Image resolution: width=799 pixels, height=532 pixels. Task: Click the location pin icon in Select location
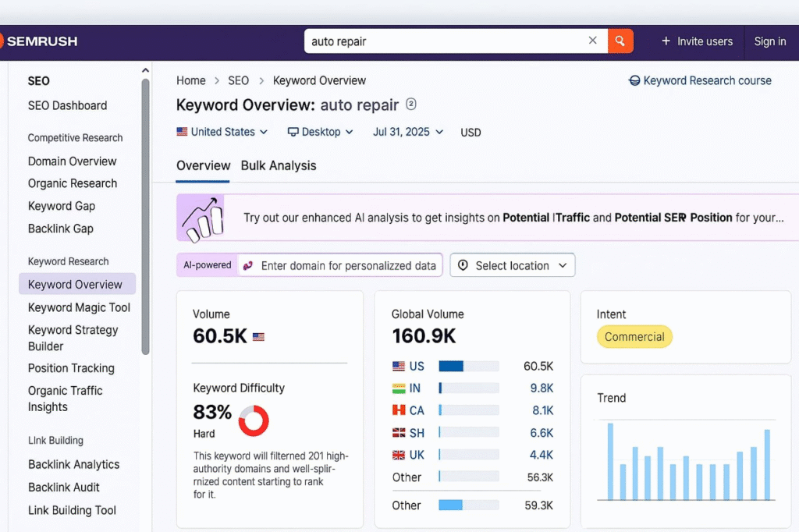point(463,265)
